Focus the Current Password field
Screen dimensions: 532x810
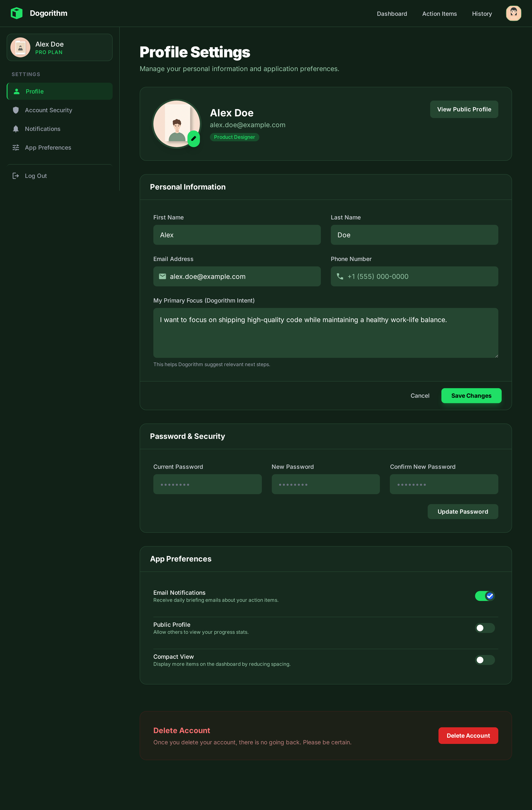tap(207, 484)
